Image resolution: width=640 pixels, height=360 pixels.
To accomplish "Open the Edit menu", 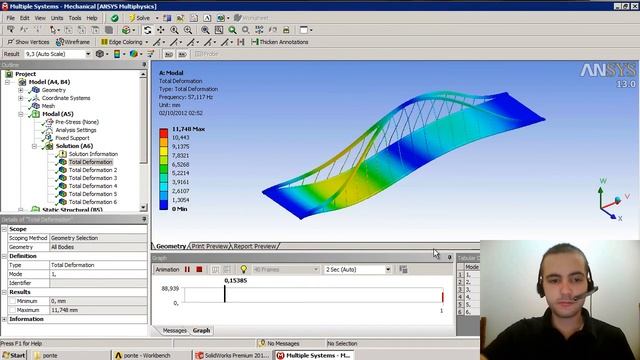I will click(24, 18).
